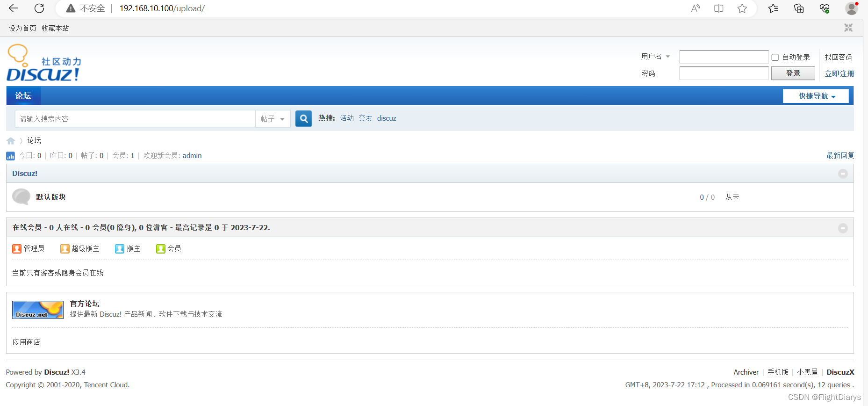
Task: Click the 超级版主 legend icon
Action: point(65,248)
